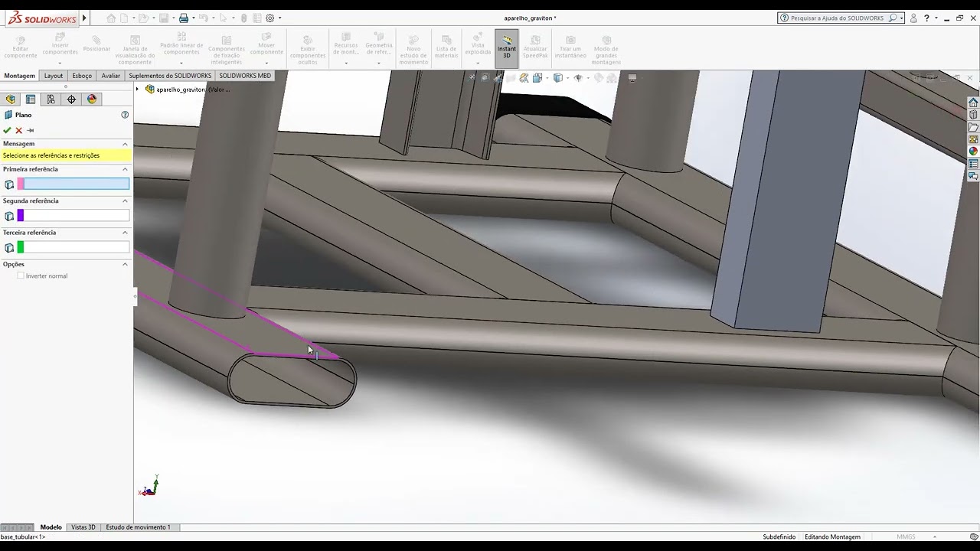Switch to the Vistas 3D bottom tab

tap(83, 527)
